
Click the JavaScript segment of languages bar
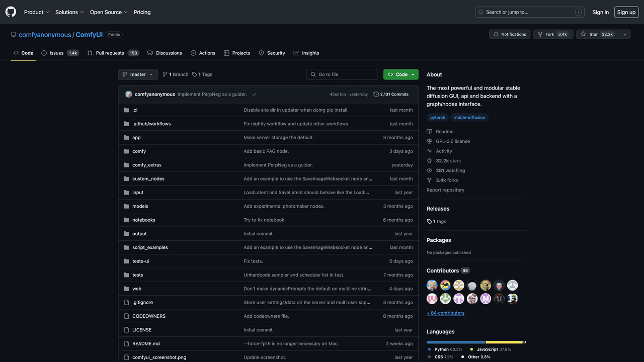(504, 342)
